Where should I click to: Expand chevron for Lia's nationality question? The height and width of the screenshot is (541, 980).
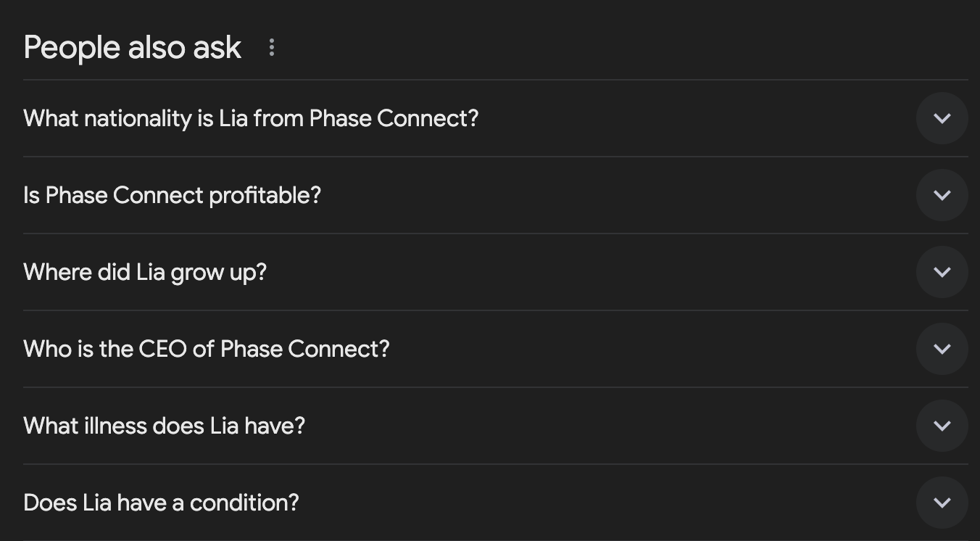click(x=942, y=118)
